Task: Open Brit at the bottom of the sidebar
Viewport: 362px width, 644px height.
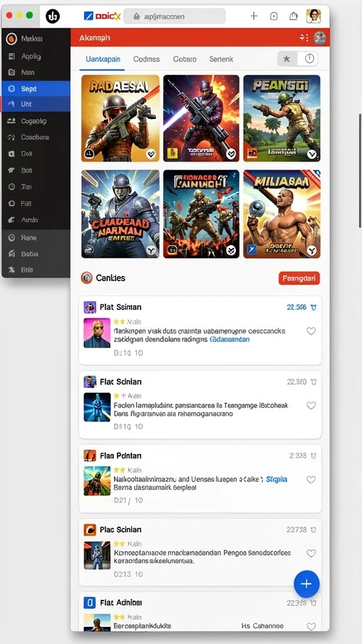Action: pyautogui.click(x=36, y=270)
